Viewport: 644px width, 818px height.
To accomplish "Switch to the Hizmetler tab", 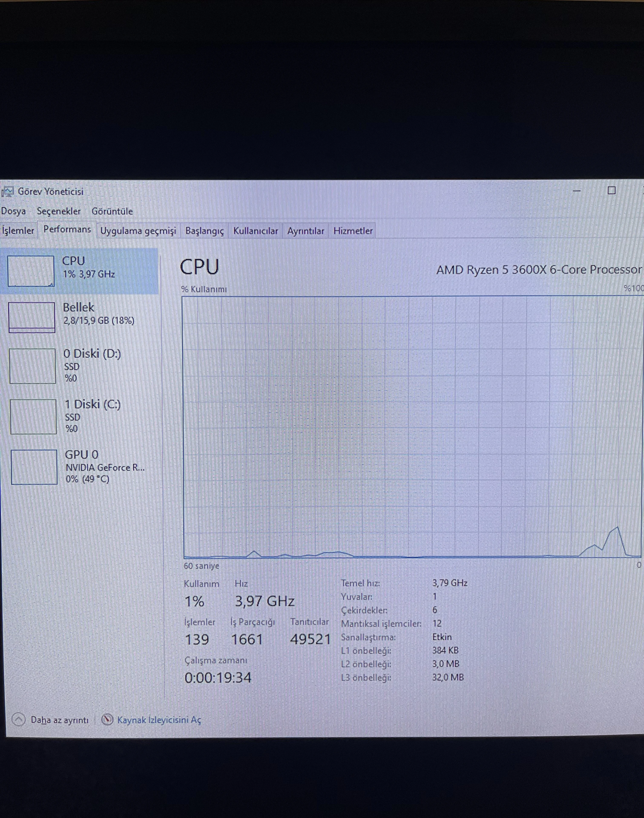I will coord(353,231).
